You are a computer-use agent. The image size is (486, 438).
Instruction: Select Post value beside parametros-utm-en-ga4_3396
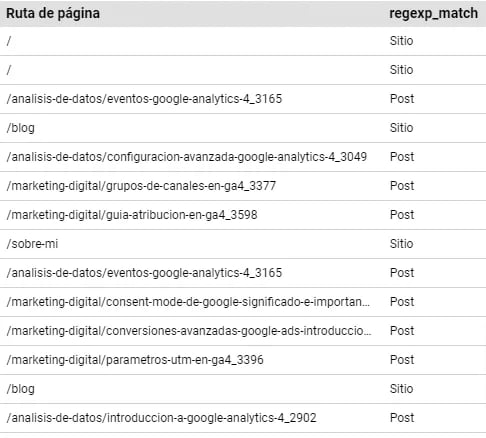(402, 360)
